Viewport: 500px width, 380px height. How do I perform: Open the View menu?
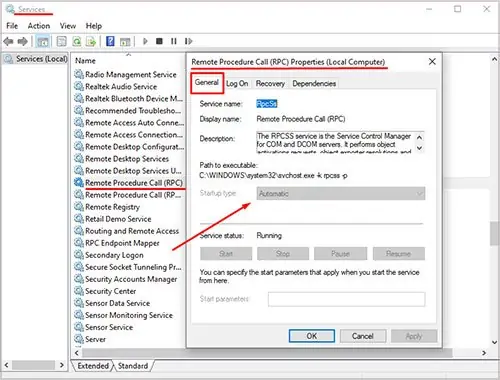click(68, 26)
